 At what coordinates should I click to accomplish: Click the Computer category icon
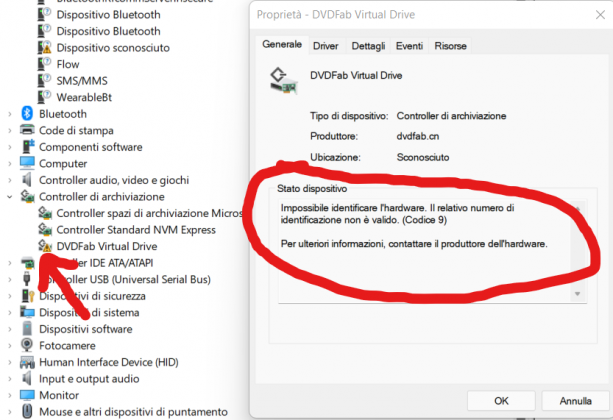(x=27, y=163)
